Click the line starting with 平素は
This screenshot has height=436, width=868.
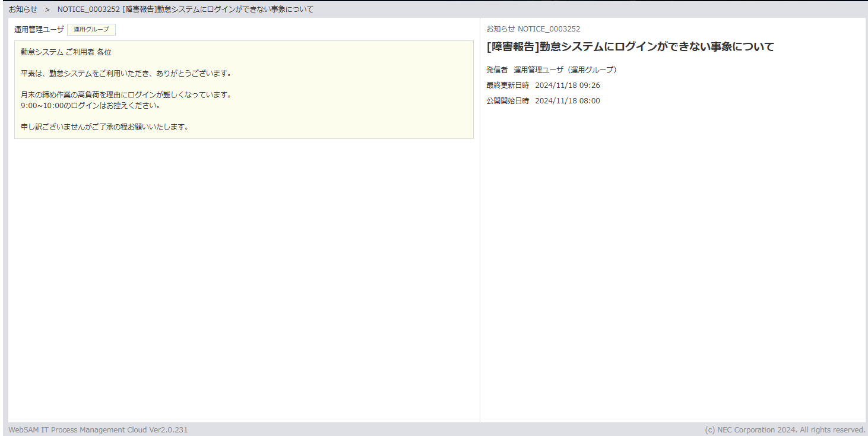125,74
